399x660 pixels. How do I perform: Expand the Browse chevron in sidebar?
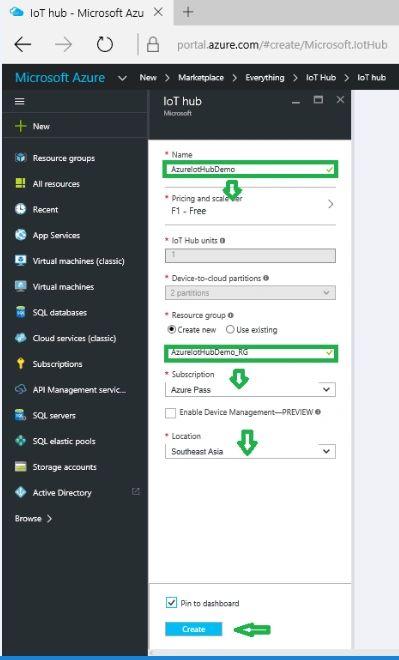[49, 519]
